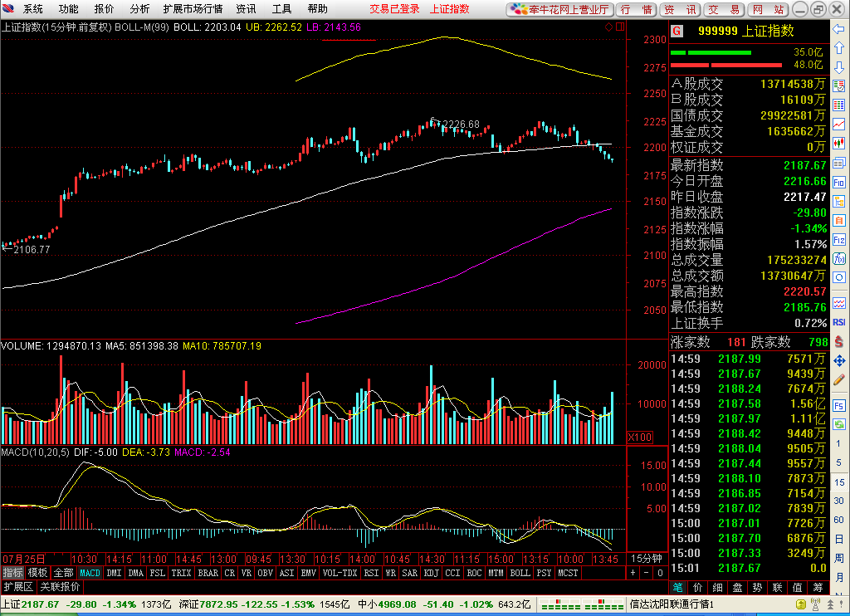Open the sector tree icon

point(839,201)
